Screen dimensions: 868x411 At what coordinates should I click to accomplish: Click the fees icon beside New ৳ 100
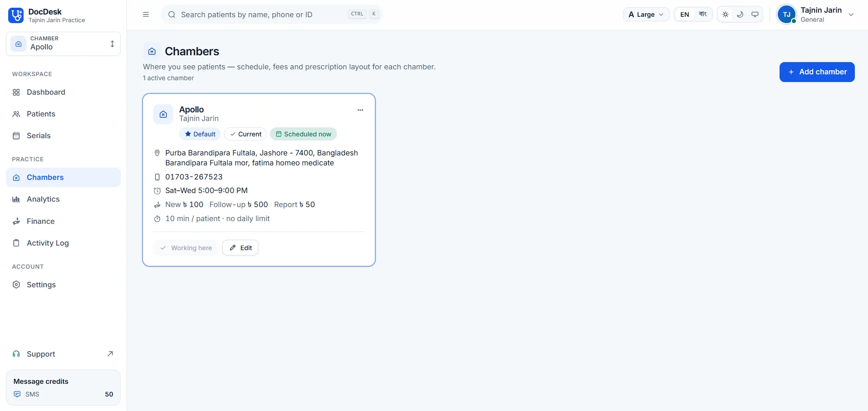pyautogui.click(x=157, y=205)
